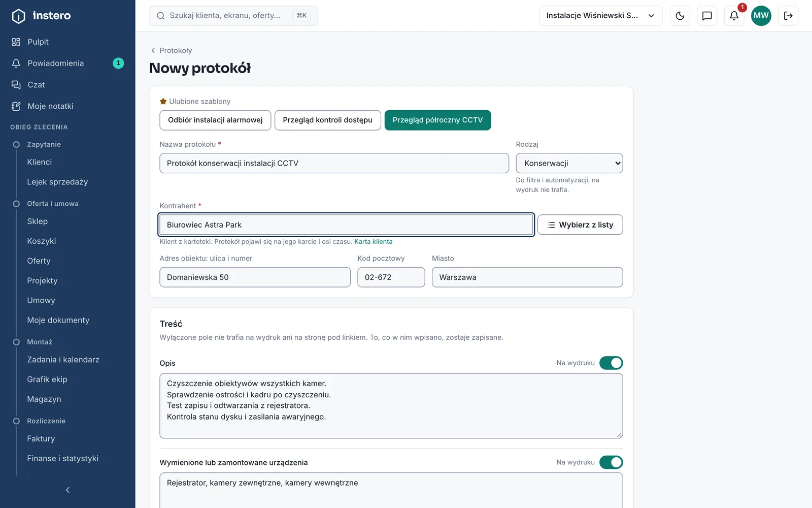Viewport: 812px width, 508px height.
Task: Toggle Na wydruku switch for Opis
Action: [x=611, y=363]
